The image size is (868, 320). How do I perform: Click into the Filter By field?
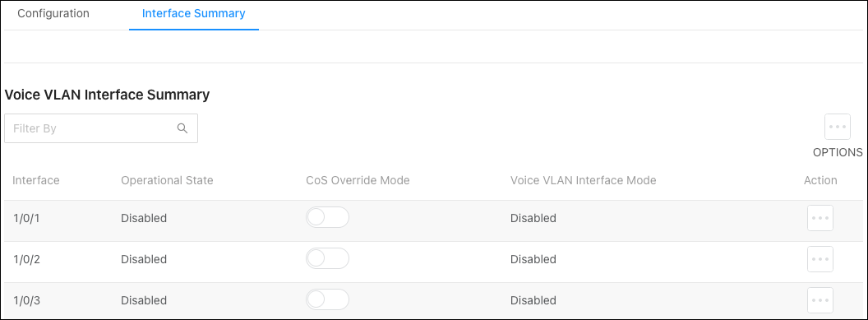click(101, 128)
